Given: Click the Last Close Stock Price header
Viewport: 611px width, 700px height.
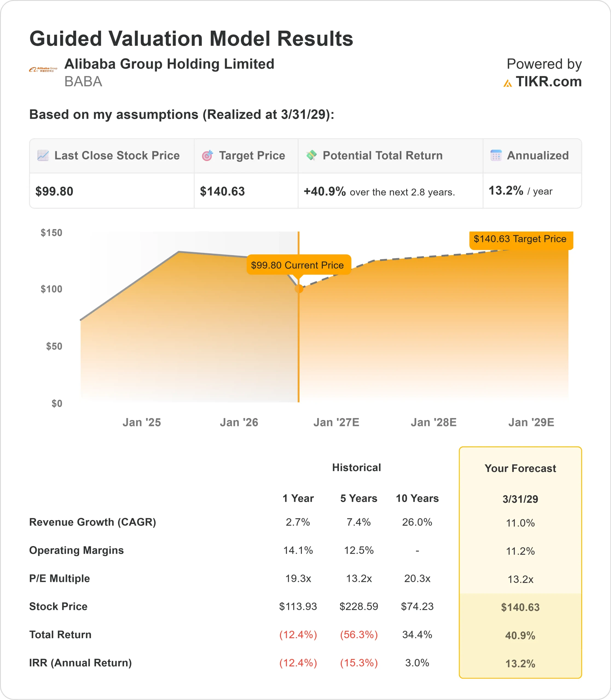Looking at the screenshot, I should [x=117, y=155].
